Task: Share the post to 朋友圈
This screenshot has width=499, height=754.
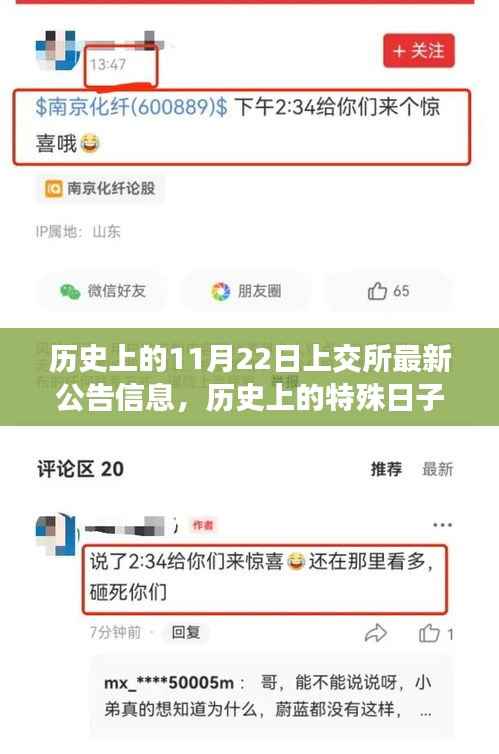Action: [246, 291]
